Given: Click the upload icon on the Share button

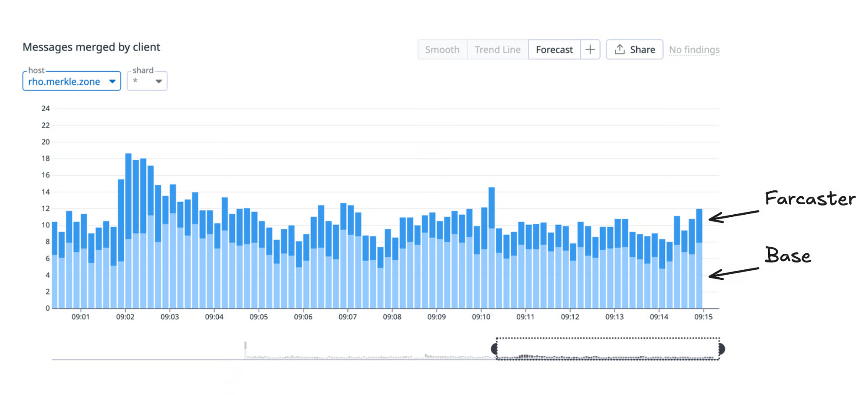Looking at the screenshot, I should tap(620, 50).
